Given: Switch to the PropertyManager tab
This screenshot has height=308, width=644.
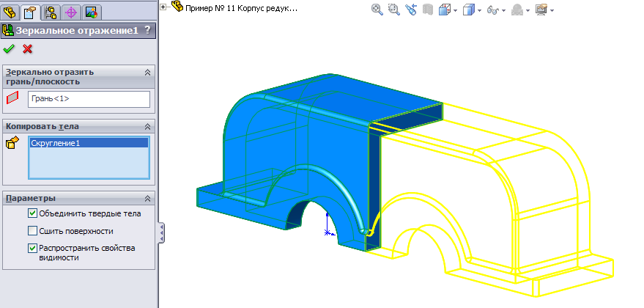Looking at the screenshot, I should pyautogui.click(x=30, y=12).
